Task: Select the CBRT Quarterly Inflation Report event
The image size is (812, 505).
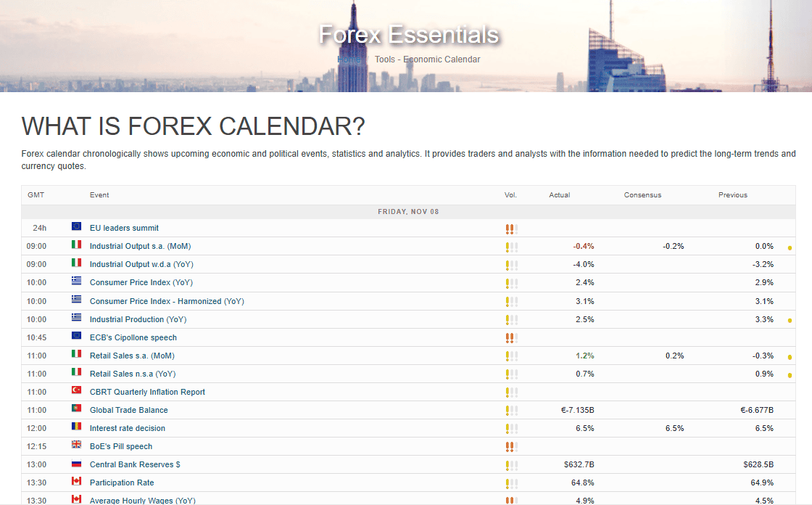Action: [147, 392]
